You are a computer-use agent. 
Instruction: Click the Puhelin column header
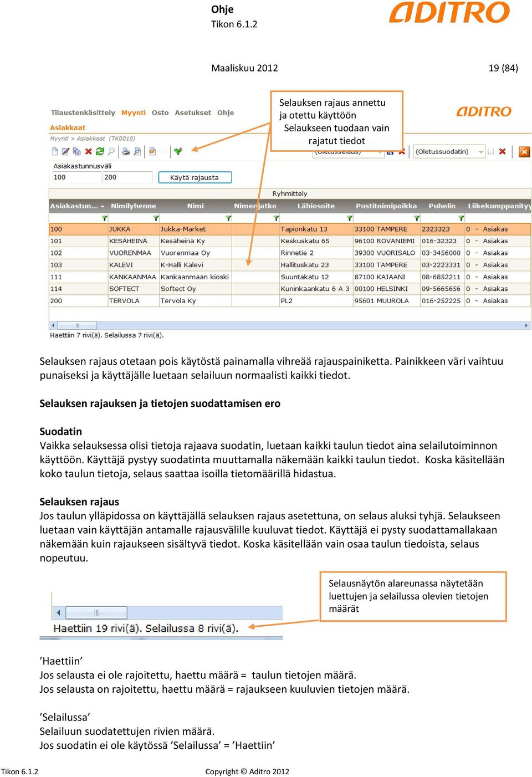(x=442, y=206)
